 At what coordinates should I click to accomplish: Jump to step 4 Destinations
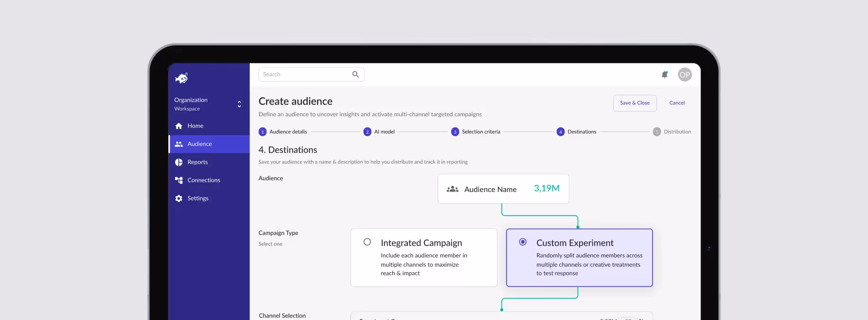click(x=576, y=132)
